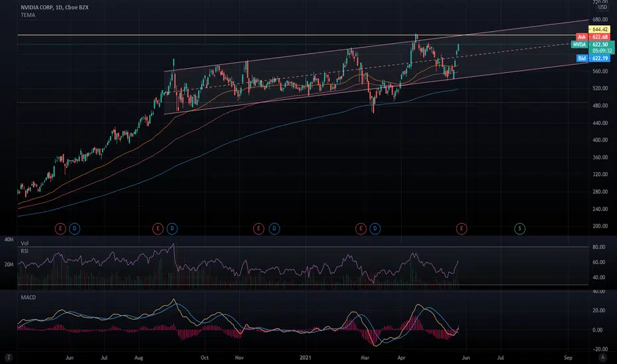Image resolution: width=617 pixels, height=364 pixels.
Task: Select the TEMA indicator label
Action: (x=28, y=15)
